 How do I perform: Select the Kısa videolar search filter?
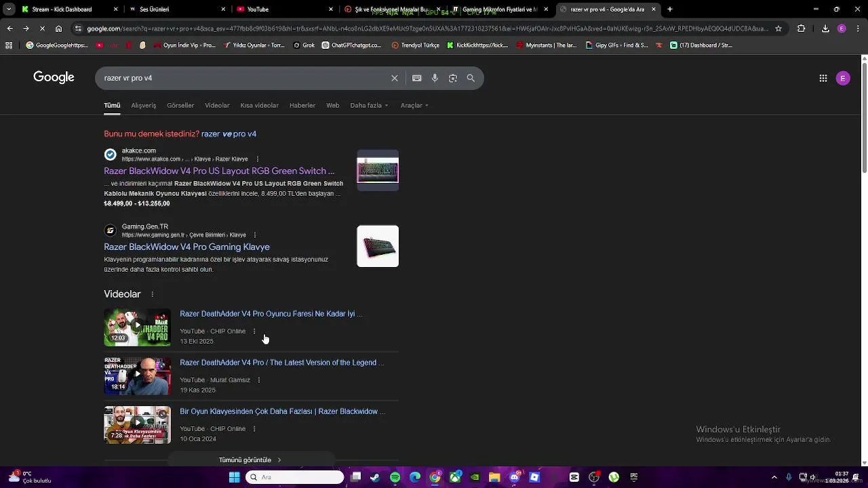pos(259,106)
